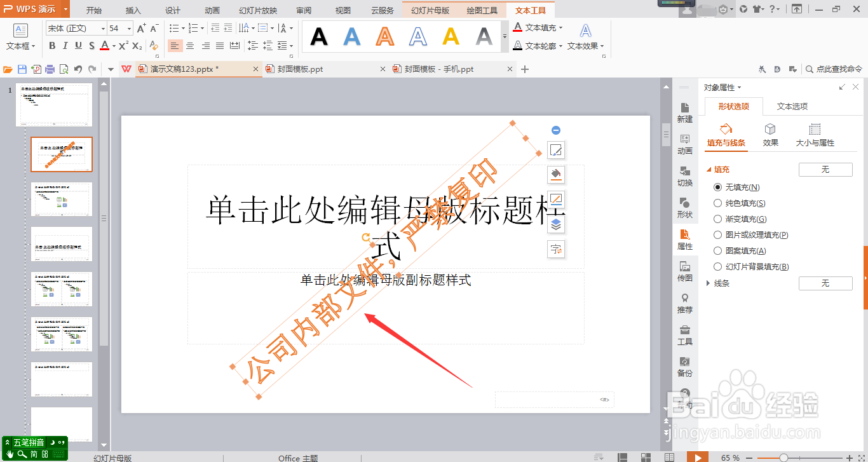
Task: Click 点此查找命令 search box
Action: 834,69
